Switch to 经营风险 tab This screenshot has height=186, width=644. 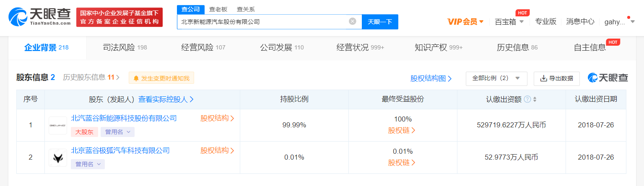(203, 48)
